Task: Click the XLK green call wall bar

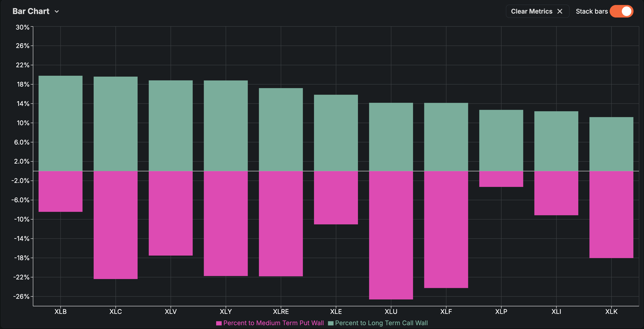Action: coord(611,144)
